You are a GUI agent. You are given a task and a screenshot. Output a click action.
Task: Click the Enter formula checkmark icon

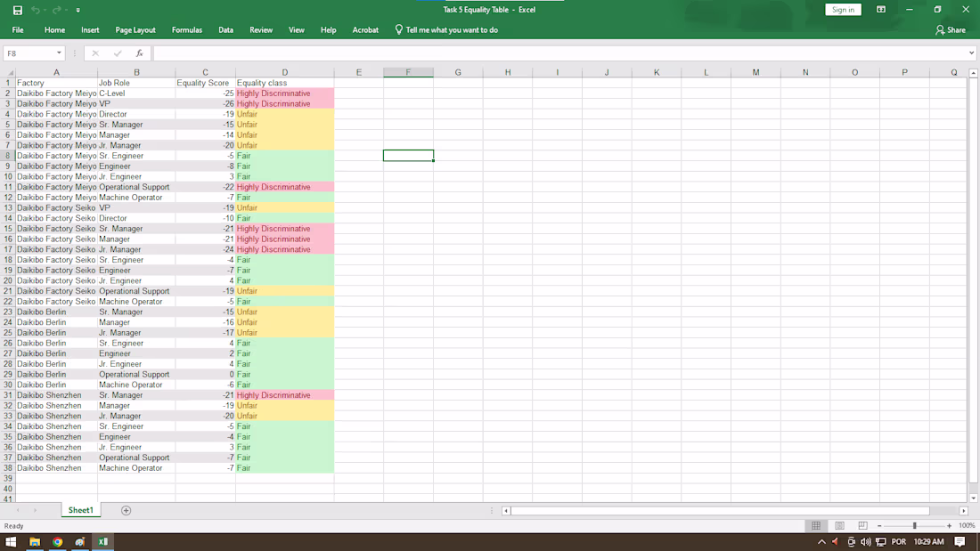pos(118,53)
